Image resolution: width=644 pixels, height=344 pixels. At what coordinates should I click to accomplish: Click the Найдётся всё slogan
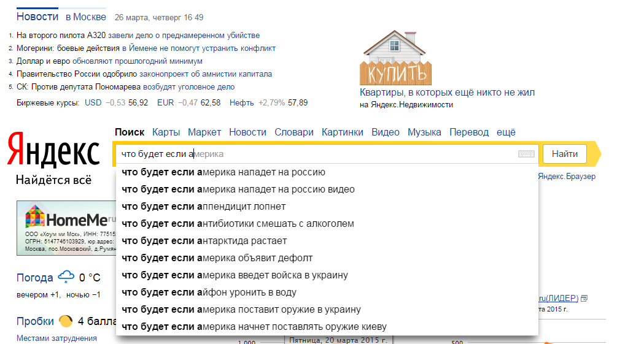click(53, 180)
